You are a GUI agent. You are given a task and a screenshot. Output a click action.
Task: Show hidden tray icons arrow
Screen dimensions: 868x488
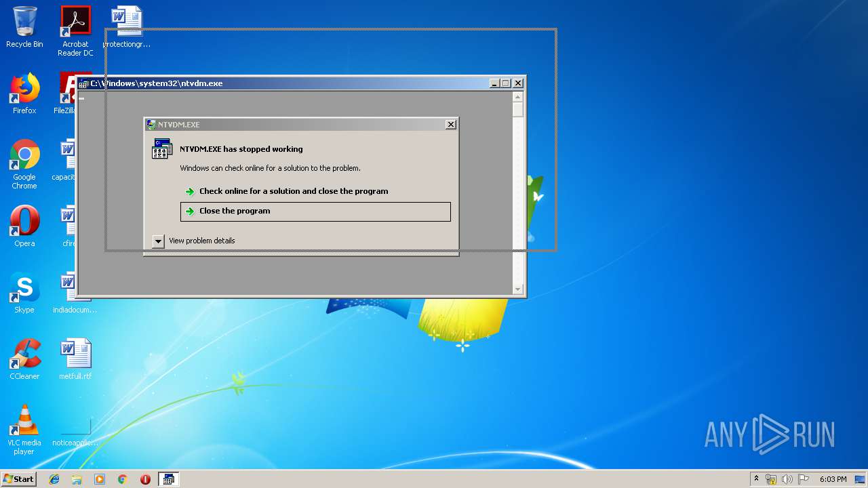(756, 479)
